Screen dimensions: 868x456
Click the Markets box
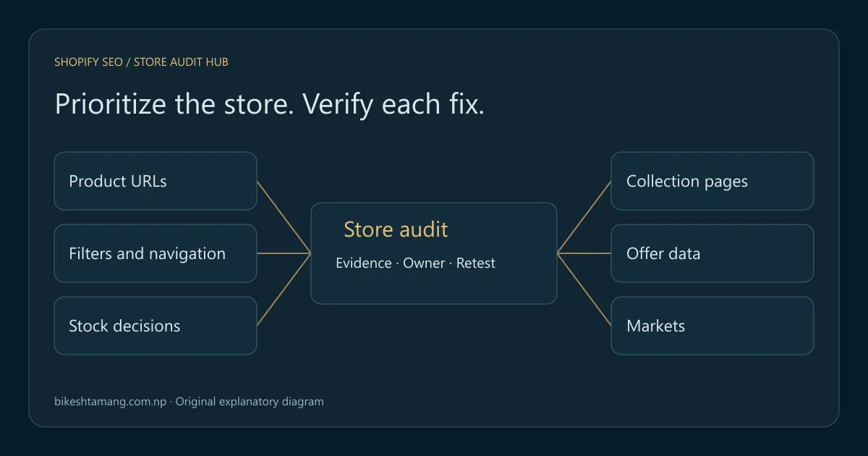(712, 326)
